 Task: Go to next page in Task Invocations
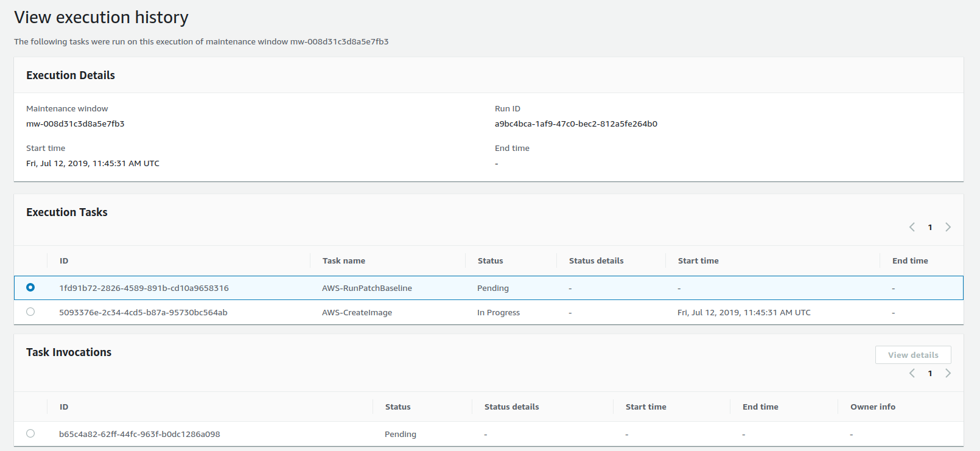[x=948, y=373]
